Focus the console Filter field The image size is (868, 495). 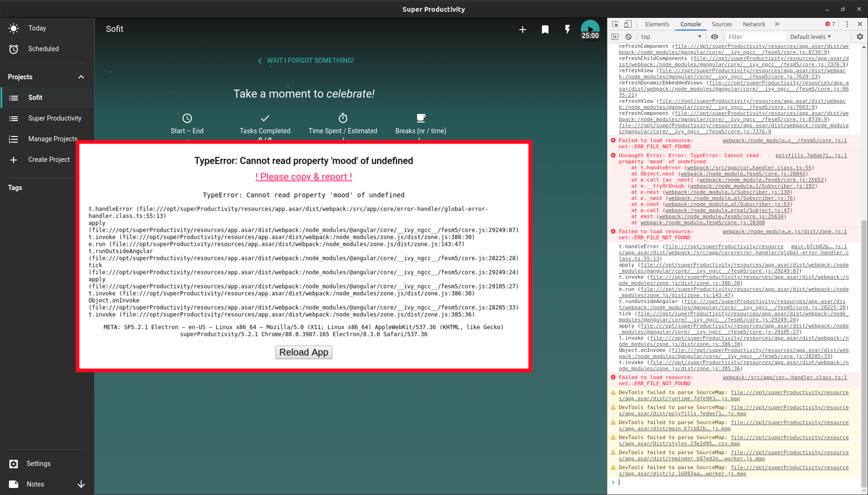(x=755, y=37)
